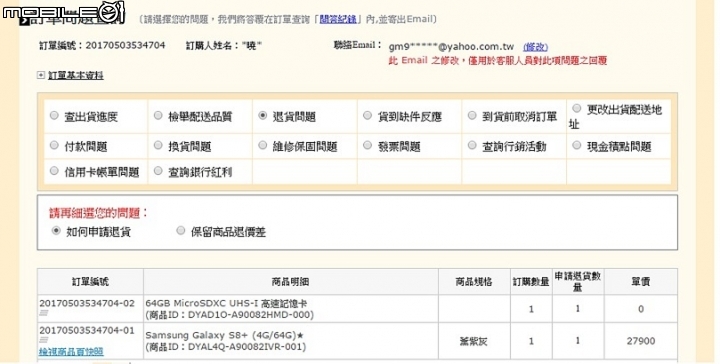The image size is (720, 364).
Task: Select the 查詢銀行紅利 radio option
Action: click(x=158, y=171)
